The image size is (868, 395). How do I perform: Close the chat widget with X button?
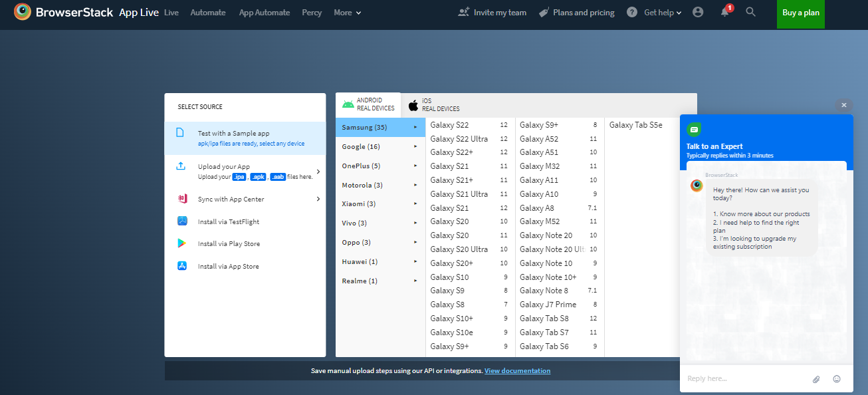tap(843, 105)
